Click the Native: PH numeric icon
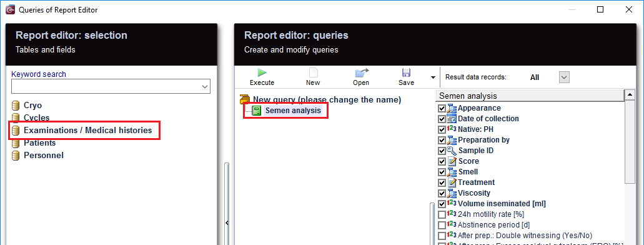Image resolution: width=644 pixels, height=245 pixels. [x=452, y=129]
